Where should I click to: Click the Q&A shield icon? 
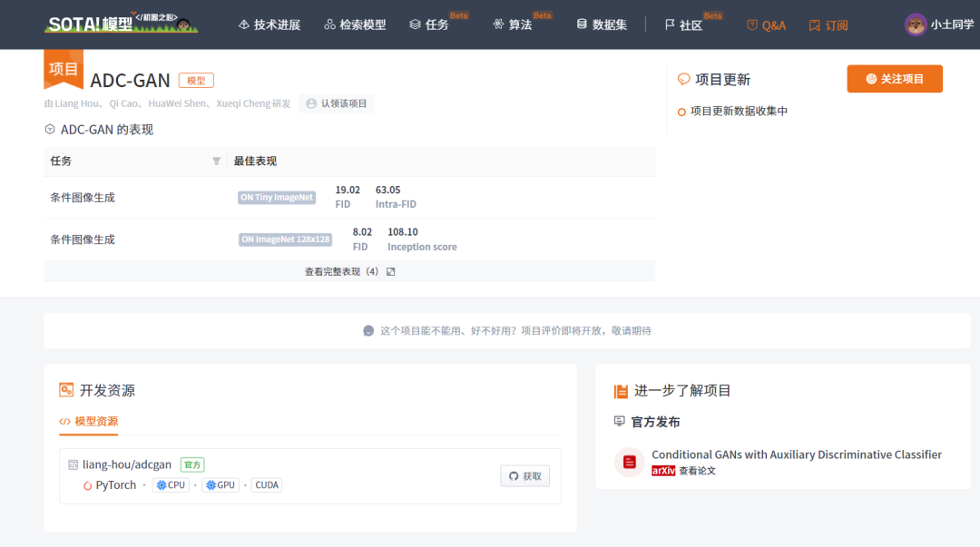point(752,25)
